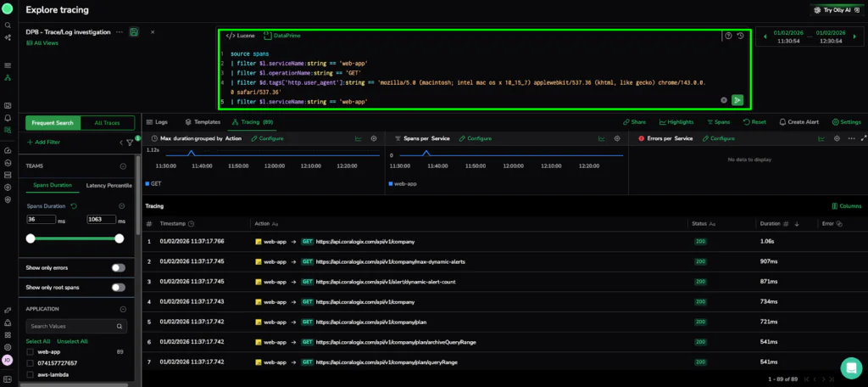Enable the Show only errors toggle
The width and height of the screenshot is (868, 387).
[x=119, y=268]
